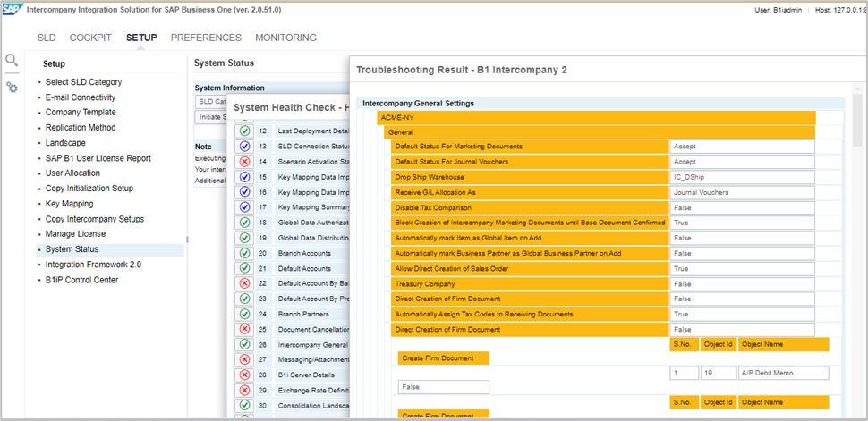This screenshot has width=868, height=421.
Task: Click the red error icon for row 25
Action: coord(244,329)
